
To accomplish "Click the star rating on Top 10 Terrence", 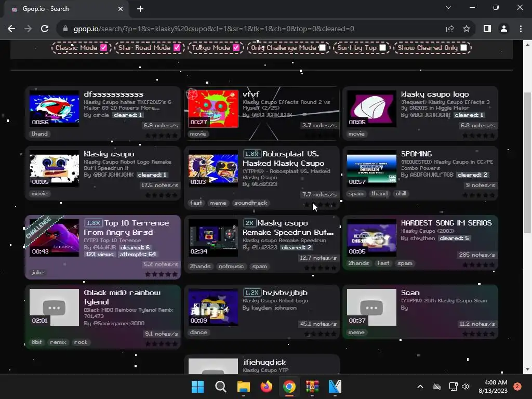I will (x=161, y=274).
